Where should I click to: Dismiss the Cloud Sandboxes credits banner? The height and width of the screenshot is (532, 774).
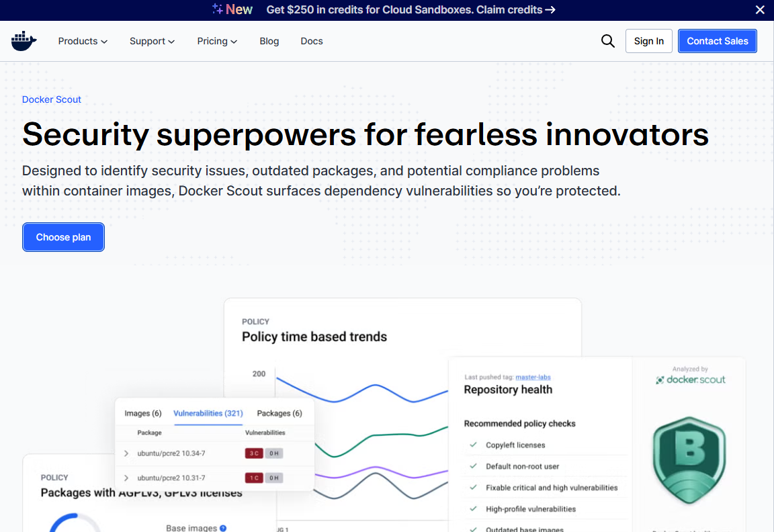760,10
